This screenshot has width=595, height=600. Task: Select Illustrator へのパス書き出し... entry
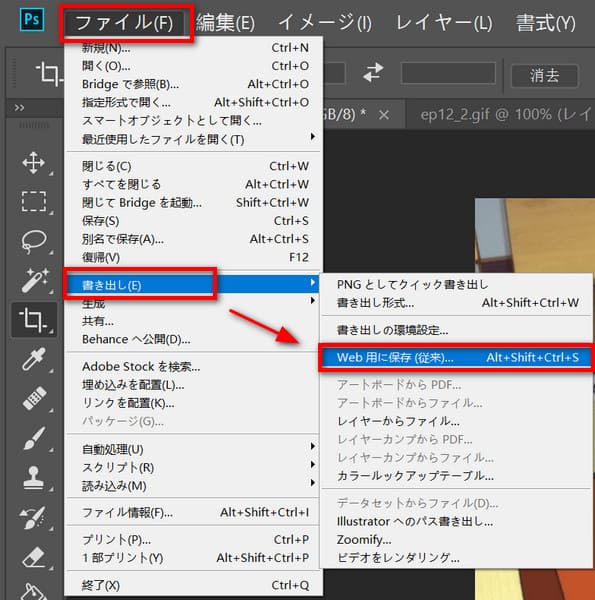pyautogui.click(x=457, y=521)
